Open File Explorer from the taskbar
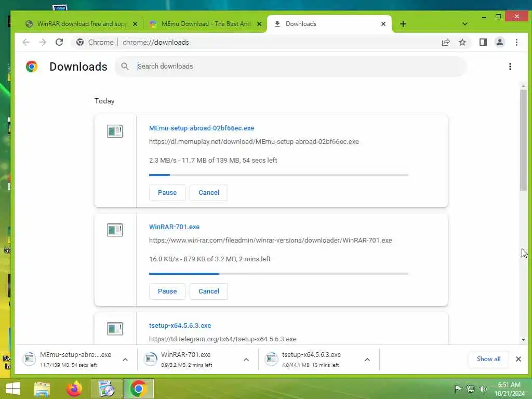This screenshot has height=399, width=532. pos(42,389)
